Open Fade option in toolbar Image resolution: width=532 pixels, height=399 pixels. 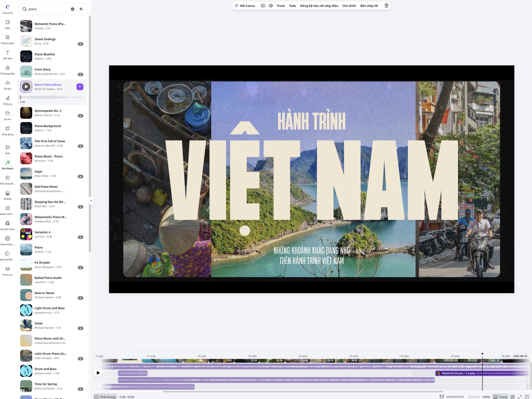pyautogui.click(x=292, y=6)
